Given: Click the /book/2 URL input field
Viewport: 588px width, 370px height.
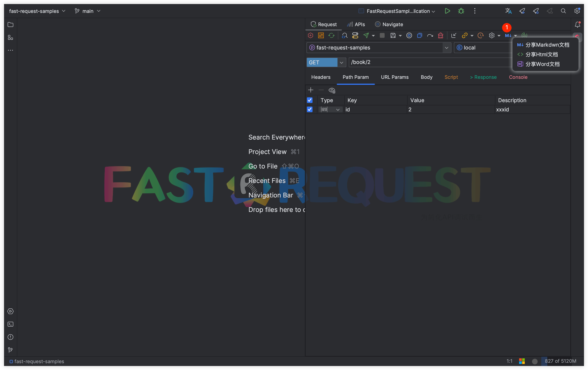Looking at the screenshot, I should (x=430, y=63).
